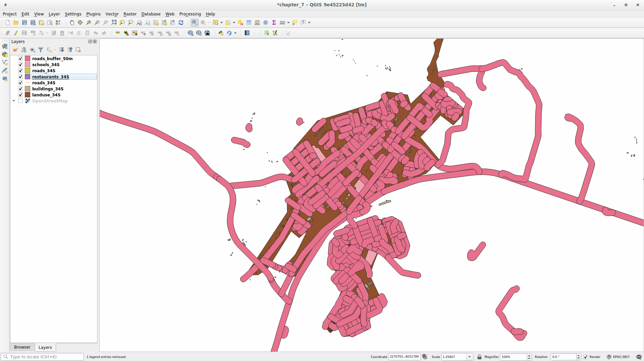Click the Refresh map icon
The image size is (644, 361).
pos(181,22)
